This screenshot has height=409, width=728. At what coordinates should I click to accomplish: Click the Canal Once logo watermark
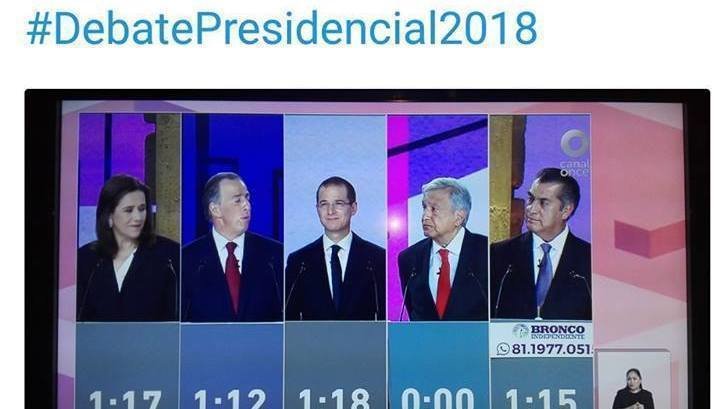coord(575,154)
